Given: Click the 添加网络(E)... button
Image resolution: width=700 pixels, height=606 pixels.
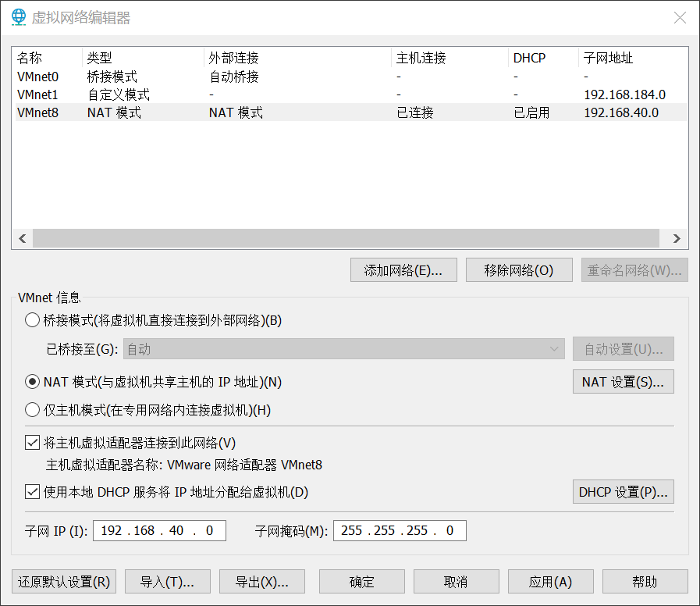Looking at the screenshot, I should click(403, 270).
